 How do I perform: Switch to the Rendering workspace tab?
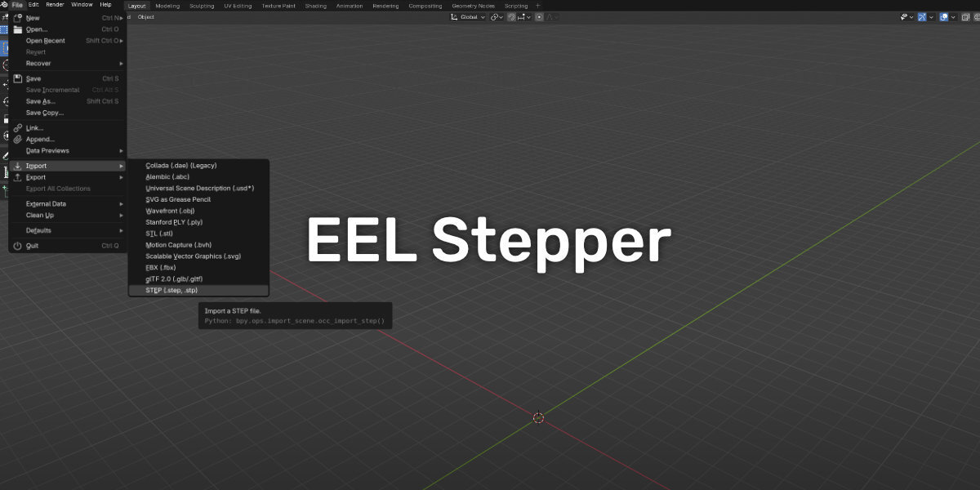pyautogui.click(x=385, y=6)
